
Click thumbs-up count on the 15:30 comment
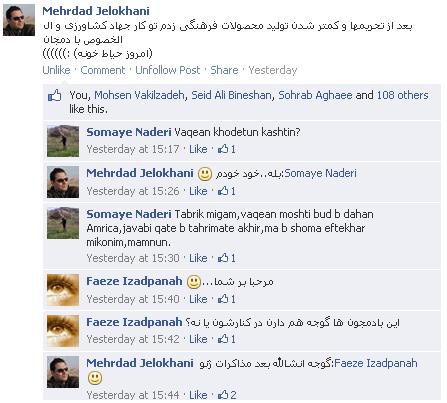(x=227, y=258)
